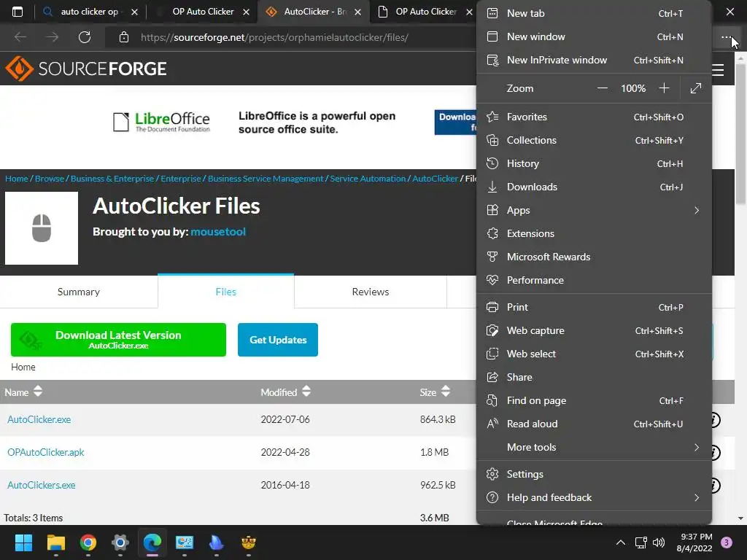This screenshot has width=747, height=560.
Task: Click the page vertical scrollbar
Action: click(740, 133)
